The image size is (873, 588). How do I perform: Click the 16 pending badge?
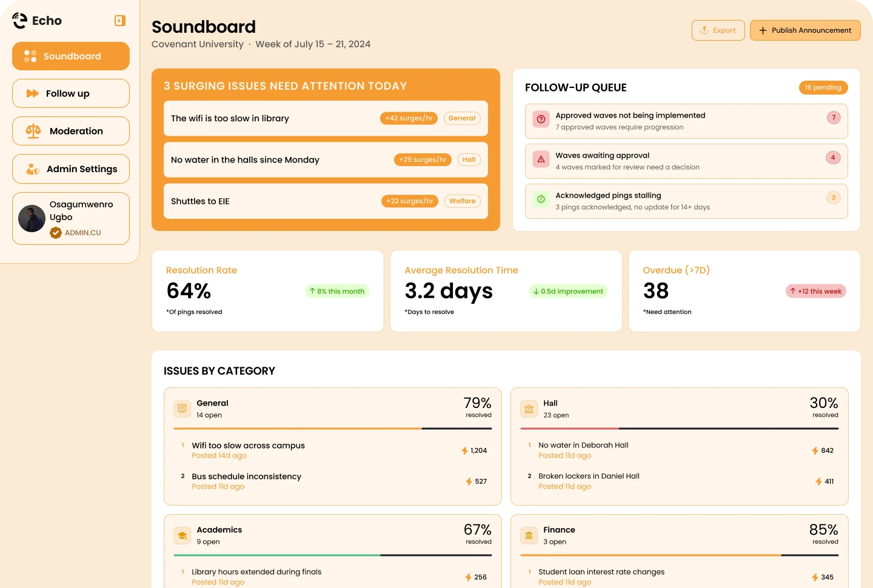tap(823, 87)
